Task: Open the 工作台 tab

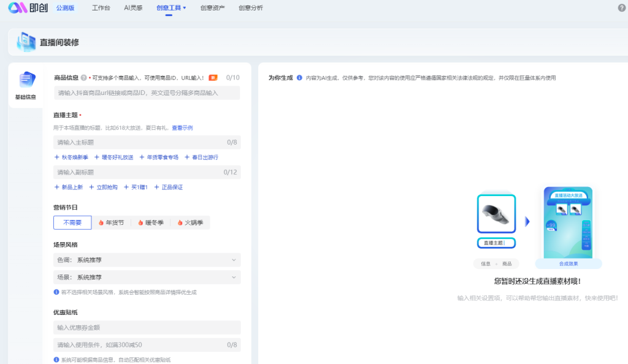Action: tap(101, 8)
